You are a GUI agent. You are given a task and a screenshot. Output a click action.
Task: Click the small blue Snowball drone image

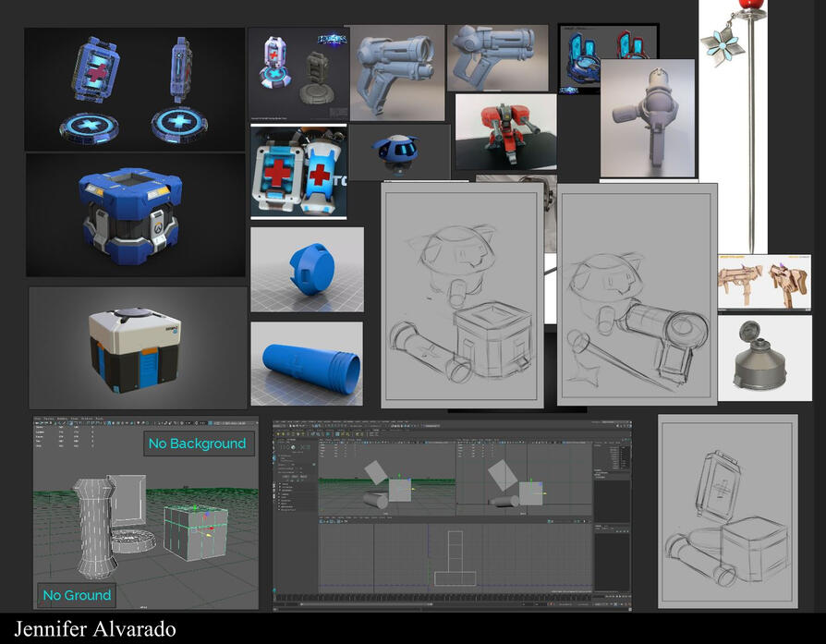(x=398, y=151)
